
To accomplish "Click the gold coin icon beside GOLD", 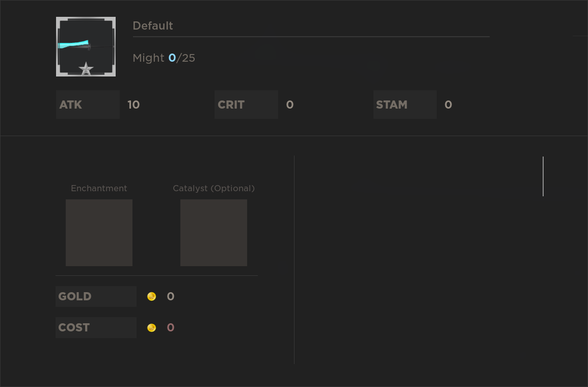I will pyautogui.click(x=151, y=296).
